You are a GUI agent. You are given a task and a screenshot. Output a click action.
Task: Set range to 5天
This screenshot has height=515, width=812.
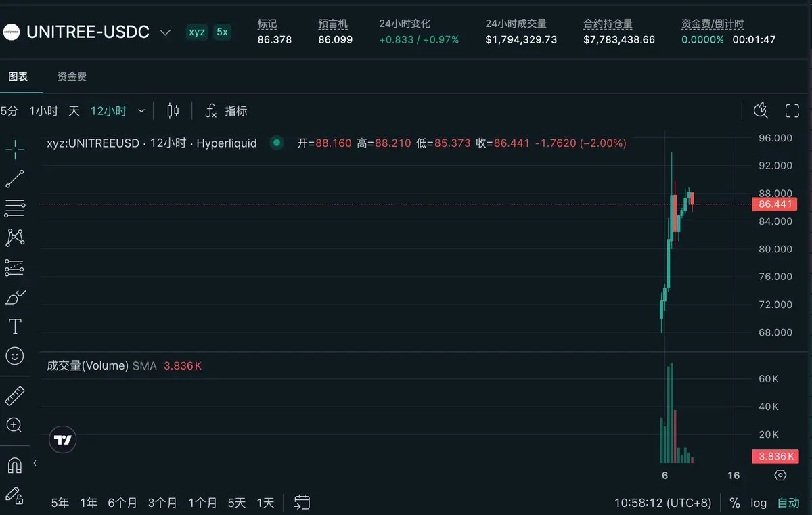tap(237, 503)
